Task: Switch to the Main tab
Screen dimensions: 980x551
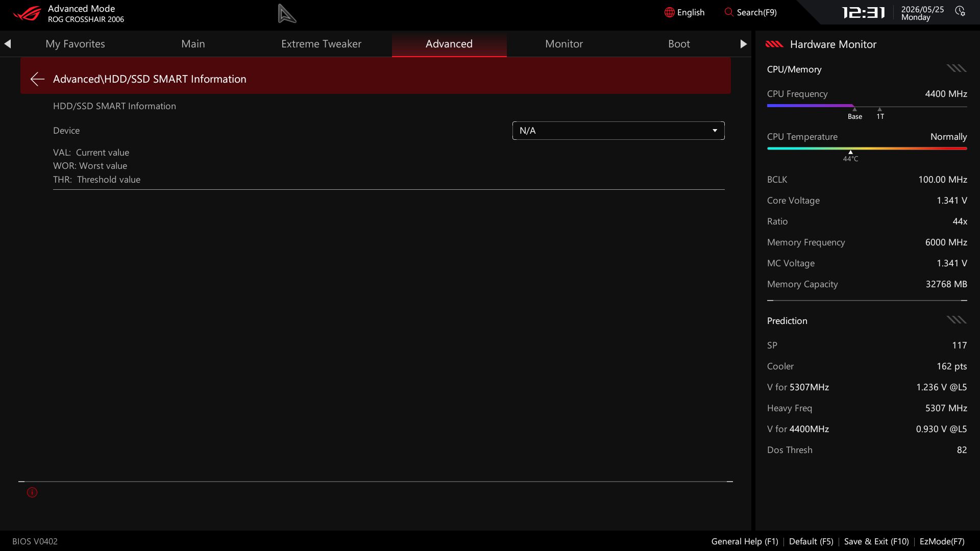Action: click(x=193, y=44)
